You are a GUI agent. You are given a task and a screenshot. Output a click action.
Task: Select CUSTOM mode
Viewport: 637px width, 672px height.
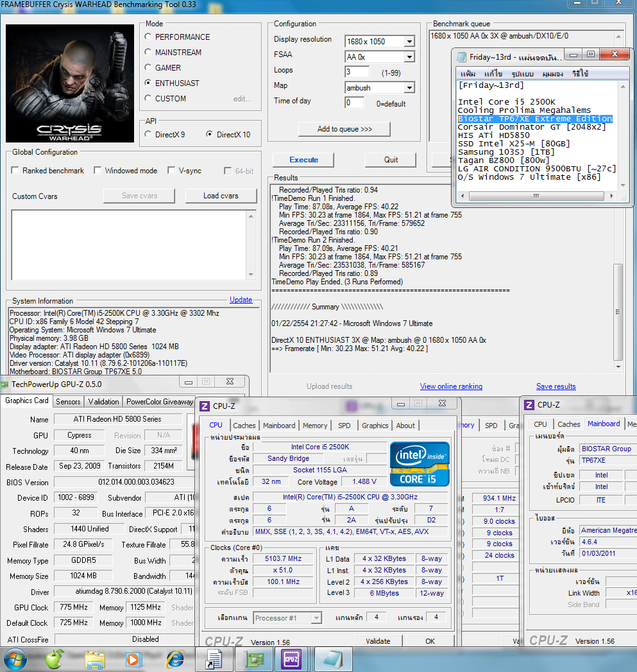pos(148,99)
